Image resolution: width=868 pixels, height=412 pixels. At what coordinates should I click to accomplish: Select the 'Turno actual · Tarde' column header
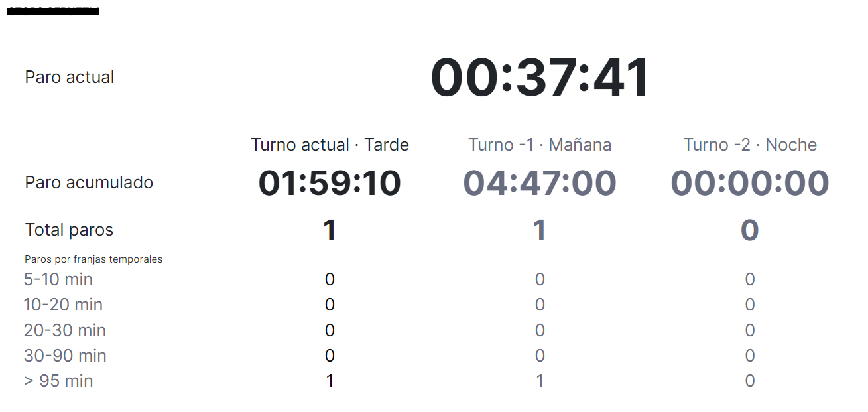[330, 145]
